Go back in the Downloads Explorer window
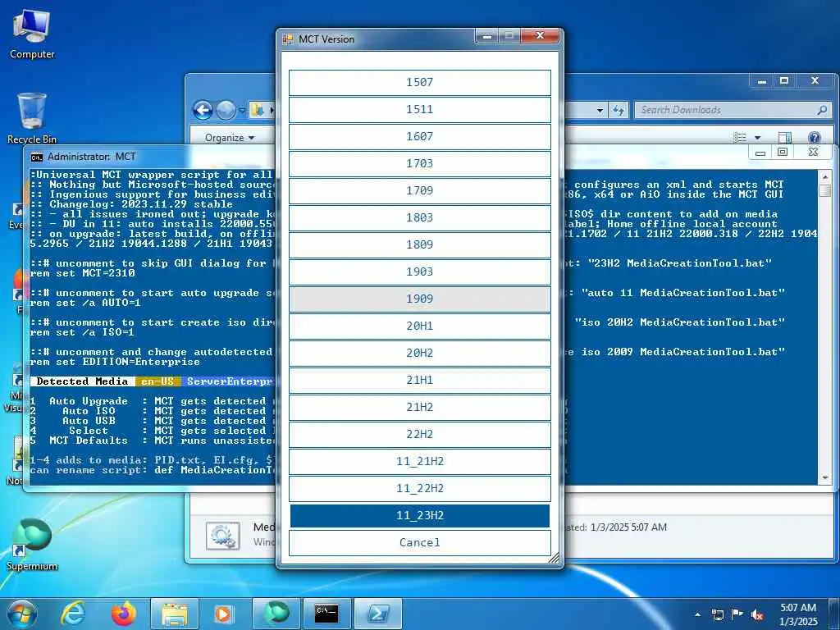840x630 pixels. (x=203, y=111)
